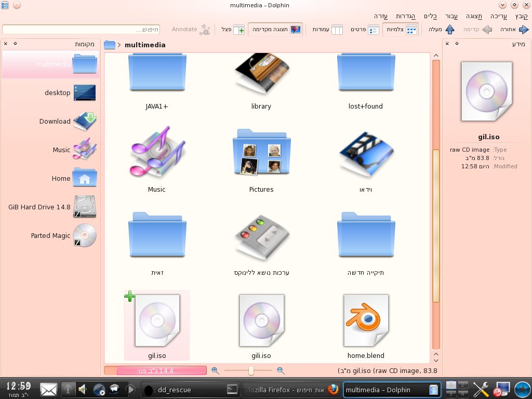Click gil.iso preview thumbnail in info panel
The height and width of the screenshot is (399, 532).
click(x=486, y=91)
